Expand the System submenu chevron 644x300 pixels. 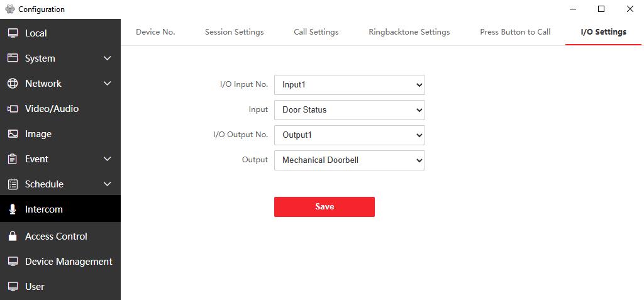107,58
